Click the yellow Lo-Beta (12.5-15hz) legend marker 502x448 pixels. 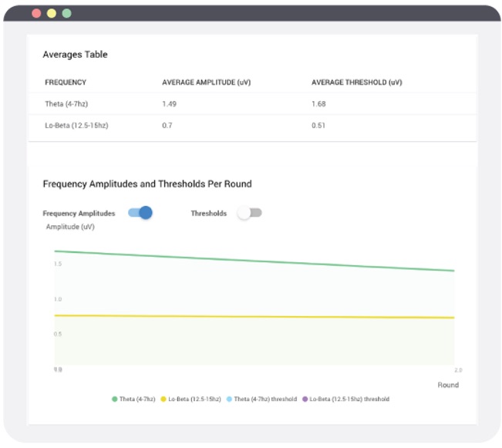tap(163, 399)
